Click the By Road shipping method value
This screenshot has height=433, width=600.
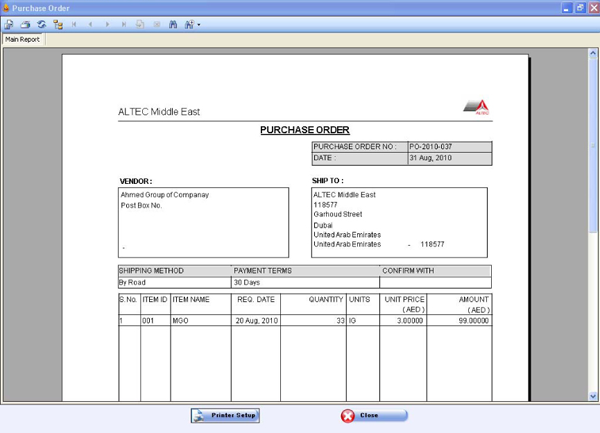coord(132,283)
